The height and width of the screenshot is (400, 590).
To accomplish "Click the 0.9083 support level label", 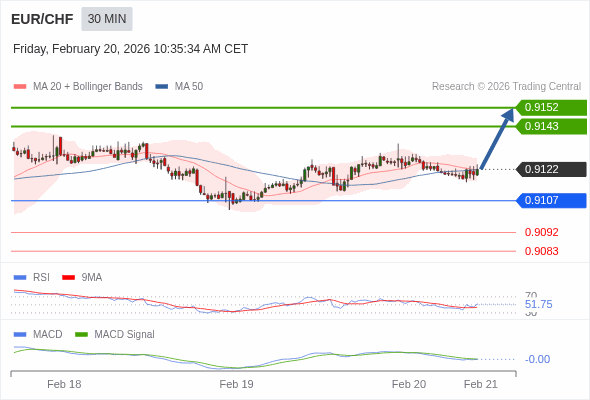I will coord(541,251).
